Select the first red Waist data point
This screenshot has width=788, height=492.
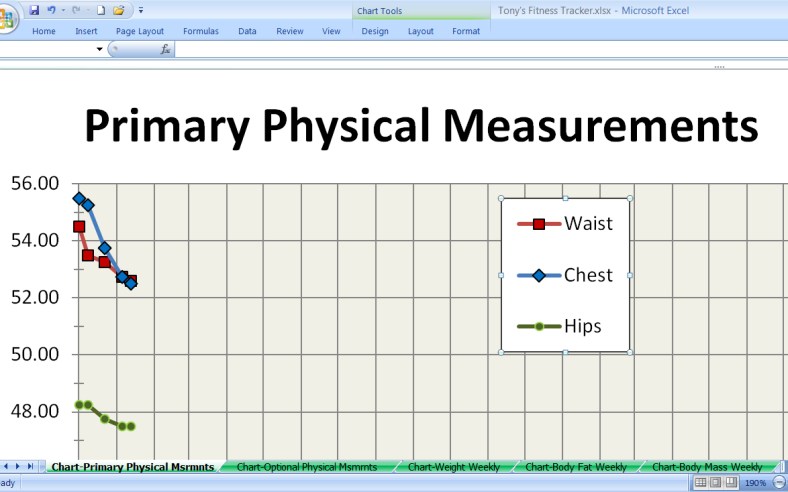79,227
